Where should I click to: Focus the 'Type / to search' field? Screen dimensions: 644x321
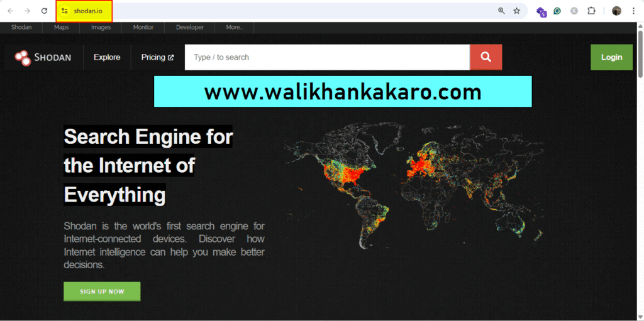[x=327, y=57]
